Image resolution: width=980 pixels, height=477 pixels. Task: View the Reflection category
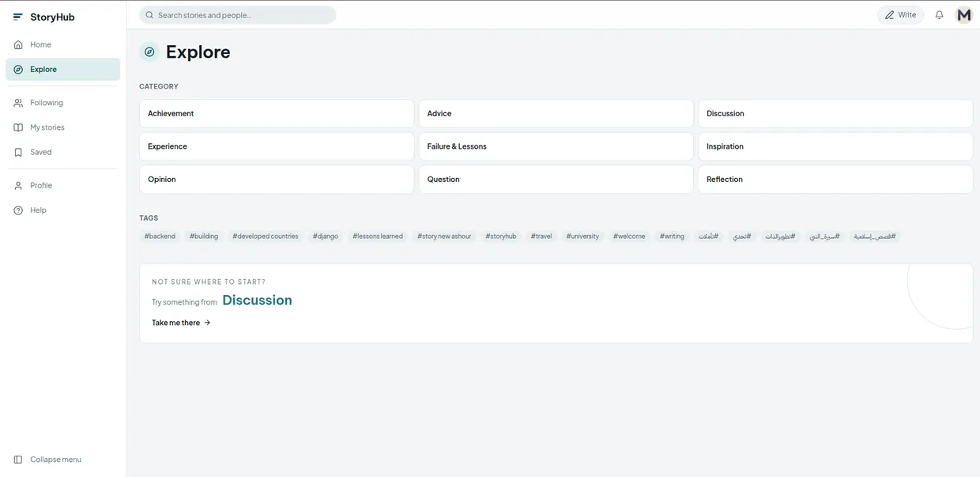pos(835,180)
